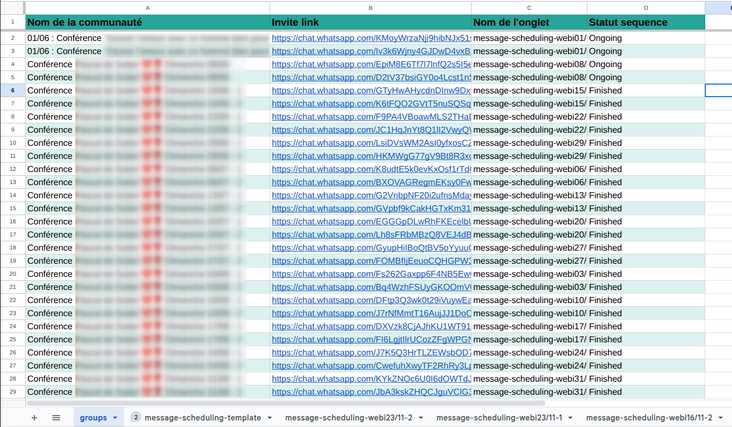
Task: Switch to message-scheduling-webi16/11-2 sheet tab
Action: coord(649,417)
